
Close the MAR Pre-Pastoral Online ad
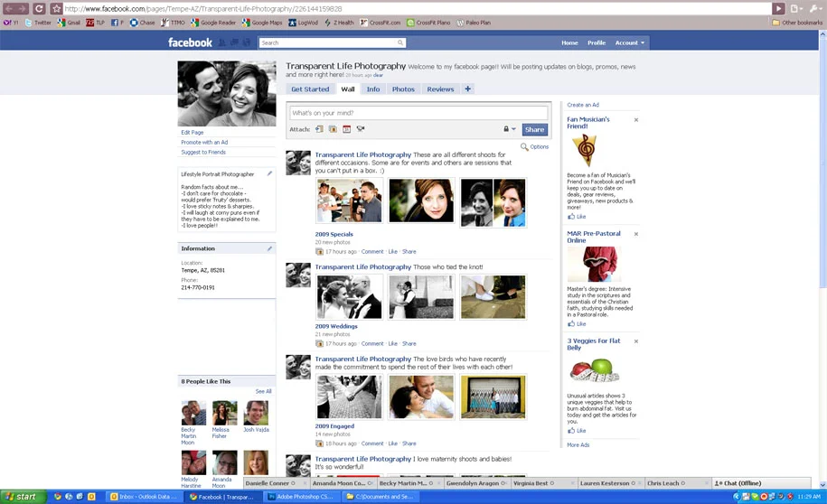[x=636, y=234]
